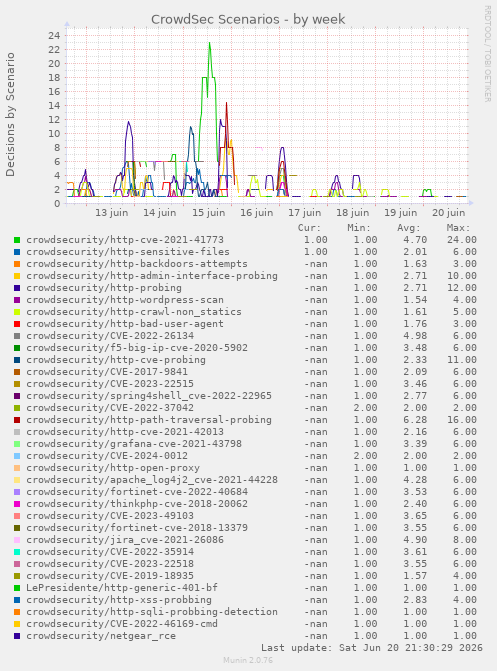
Task: Click the 12.00 max value for http-probing
Action: (462, 288)
